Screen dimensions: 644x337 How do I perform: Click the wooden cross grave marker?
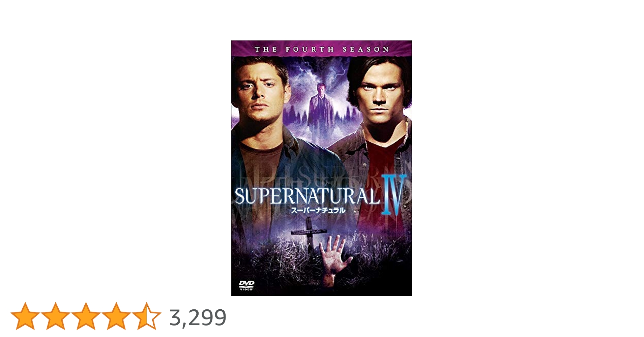click(309, 233)
